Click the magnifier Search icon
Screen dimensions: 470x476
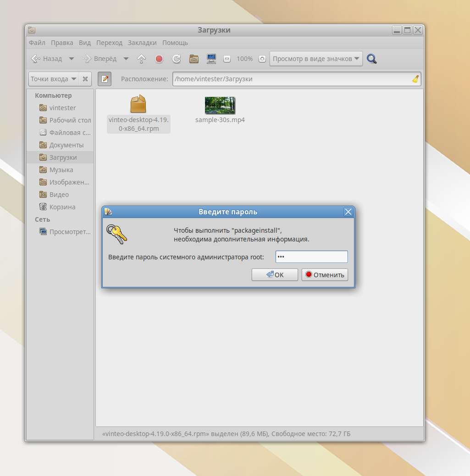(x=372, y=59)
